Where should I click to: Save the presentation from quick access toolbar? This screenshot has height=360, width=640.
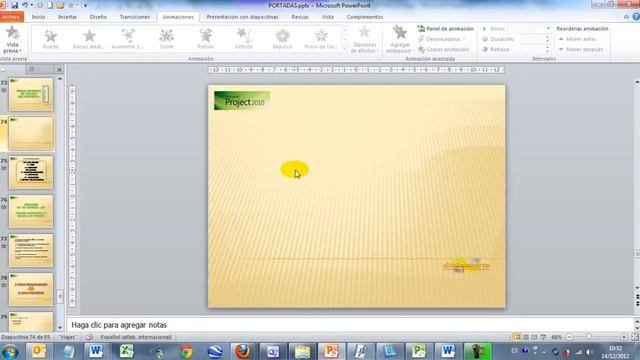pos(15,5)
